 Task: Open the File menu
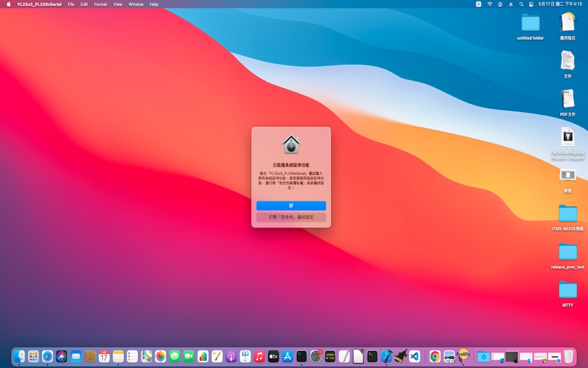(x=71, y=4)
